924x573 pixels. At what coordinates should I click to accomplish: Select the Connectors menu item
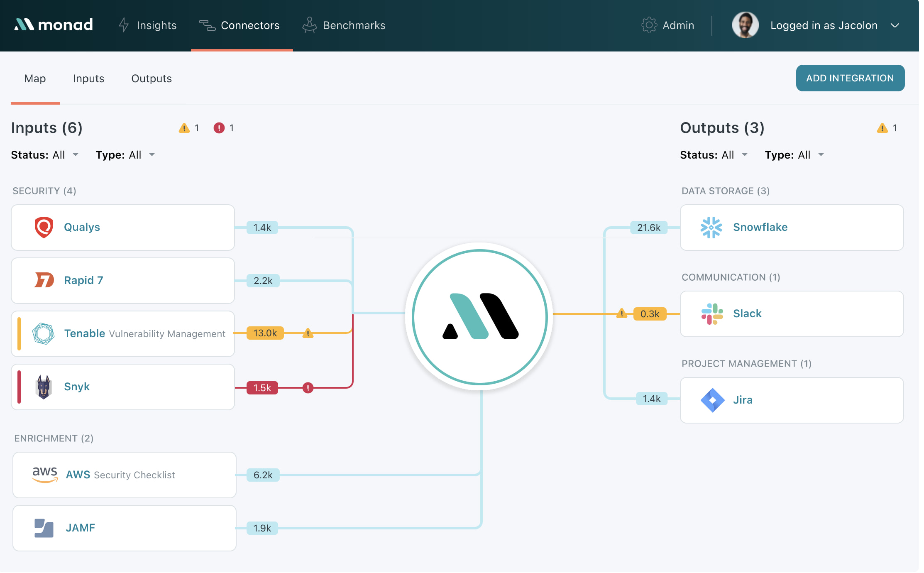coord(250,25)
